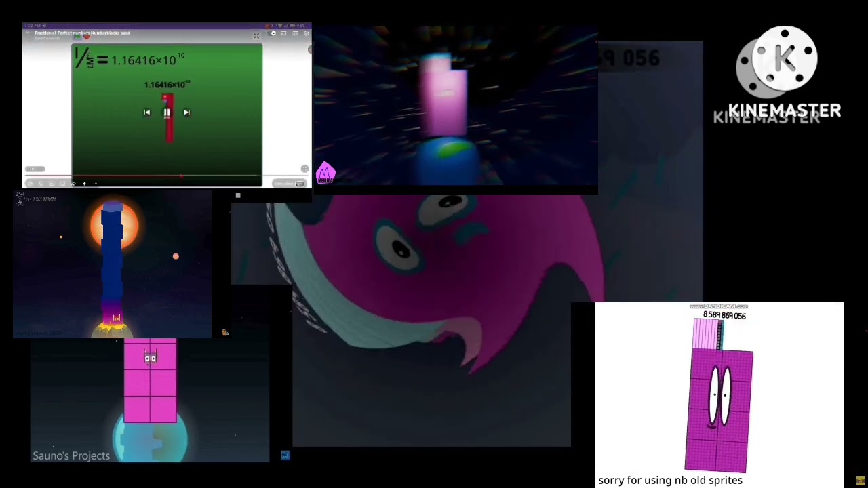Image resolution: width=868 pixels, height=488 pixels.
Task: Like the video with thumbs up
Action: (x=31, y=184)
